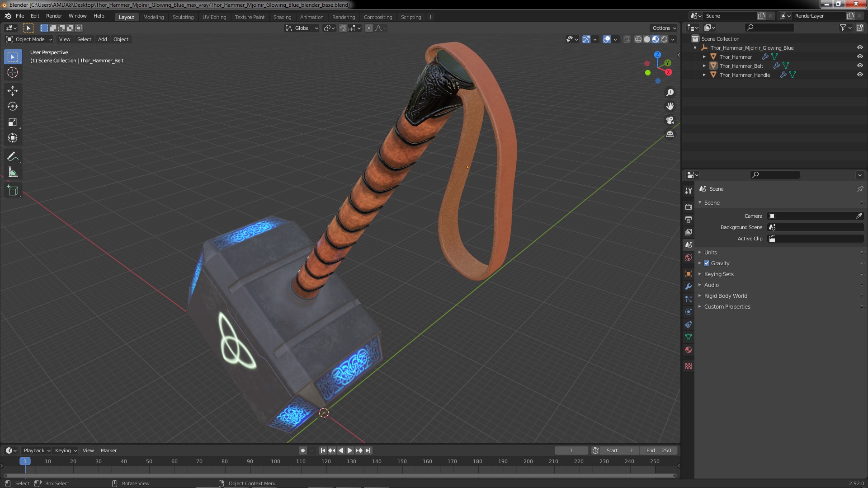Expand the Custom Properties panel
This screenshot has width=868, height=488.
pos(727,306)
